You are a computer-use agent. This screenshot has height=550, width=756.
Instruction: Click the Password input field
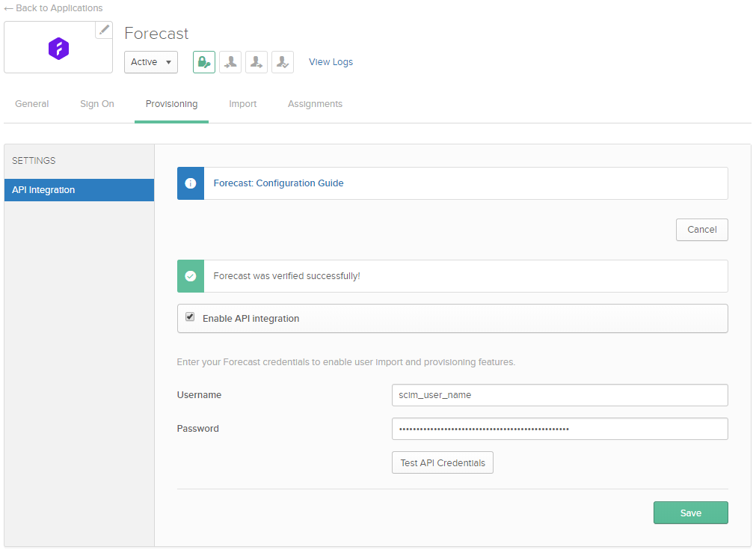click(x=560, y=429)
